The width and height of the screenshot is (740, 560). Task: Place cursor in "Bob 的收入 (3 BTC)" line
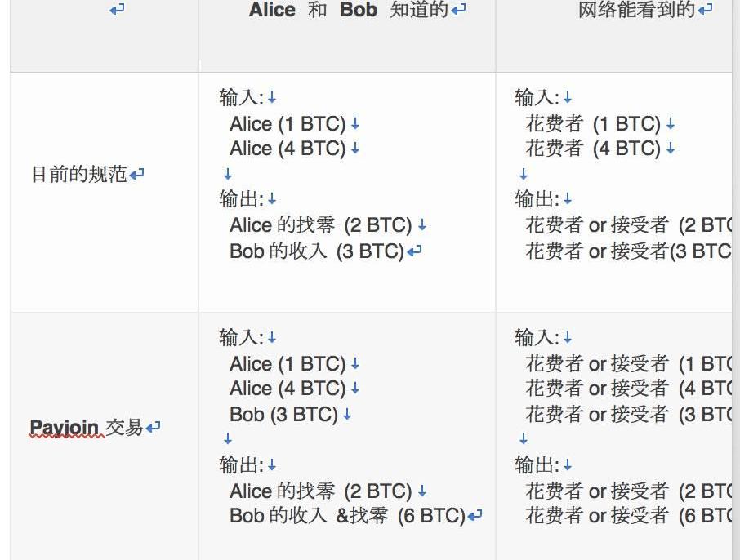tap(317, 251)
